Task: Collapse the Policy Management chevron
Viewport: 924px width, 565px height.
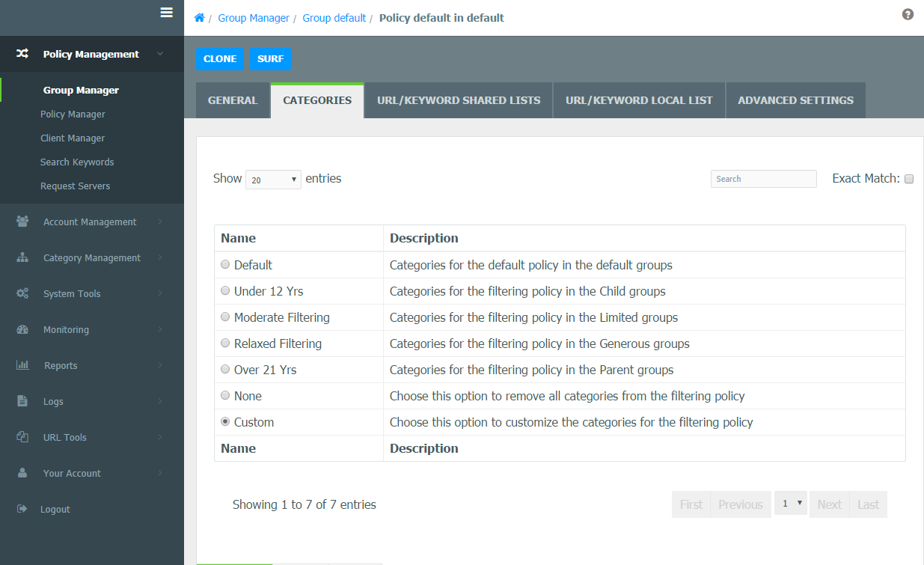Action: click(160, 54)
